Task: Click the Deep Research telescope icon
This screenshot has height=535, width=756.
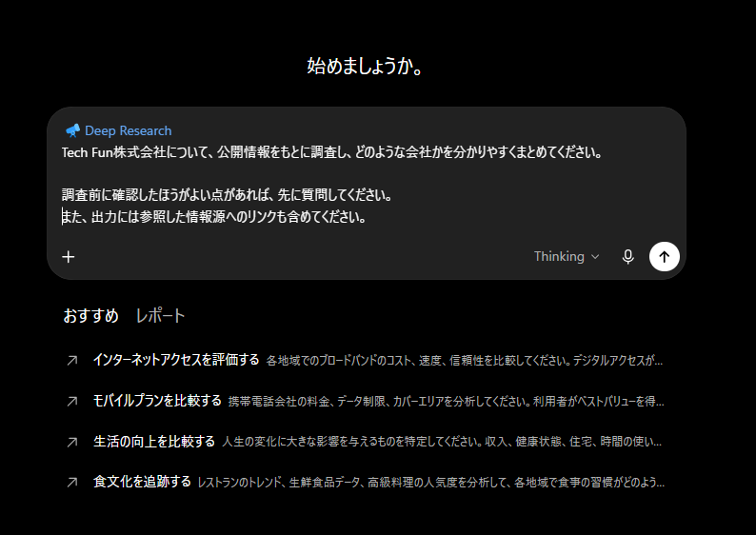Action: pos(72,130)
